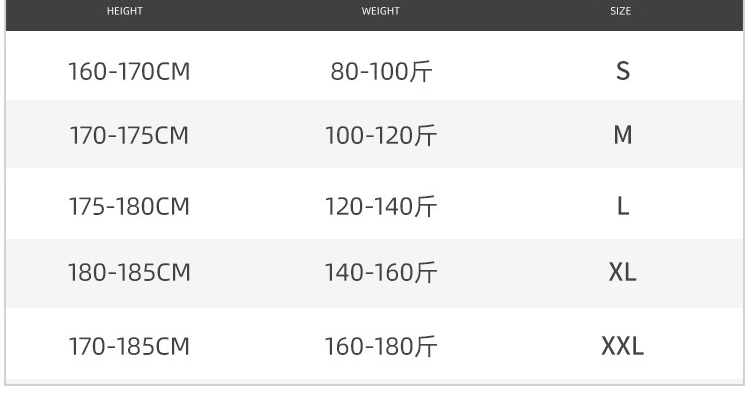Select the 80-100斤 weight cell
750x417 pixels.
(381, 72)
